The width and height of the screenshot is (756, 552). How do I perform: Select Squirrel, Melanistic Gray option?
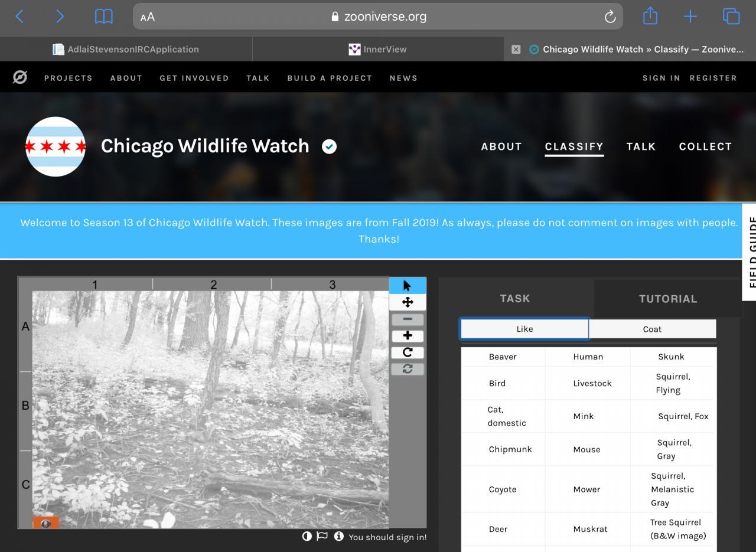coord(673,489)
